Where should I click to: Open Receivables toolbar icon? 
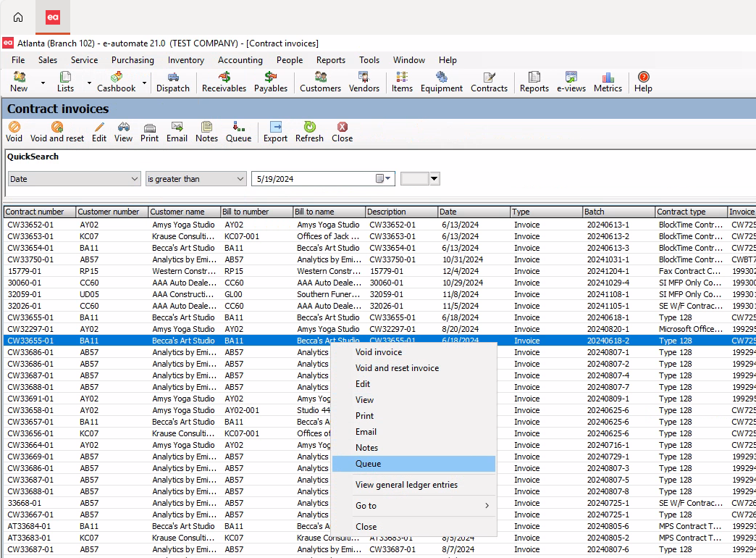coord(224,82)
